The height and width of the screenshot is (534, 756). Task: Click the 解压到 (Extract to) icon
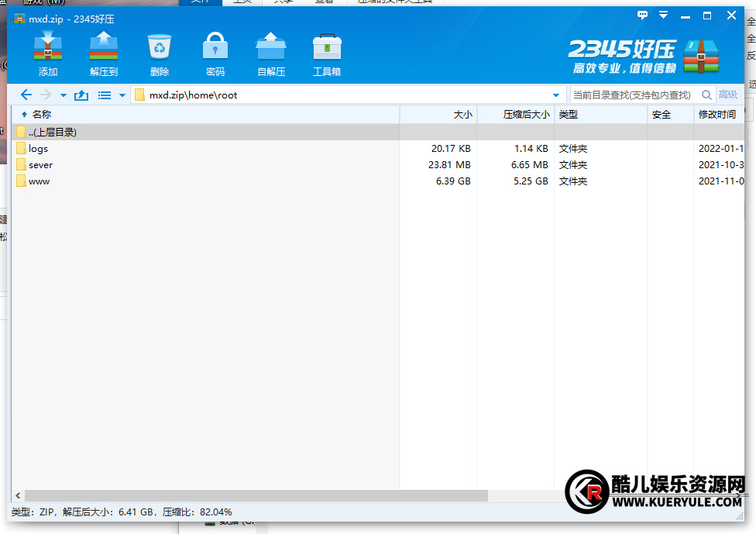click(x=104, y=49)
